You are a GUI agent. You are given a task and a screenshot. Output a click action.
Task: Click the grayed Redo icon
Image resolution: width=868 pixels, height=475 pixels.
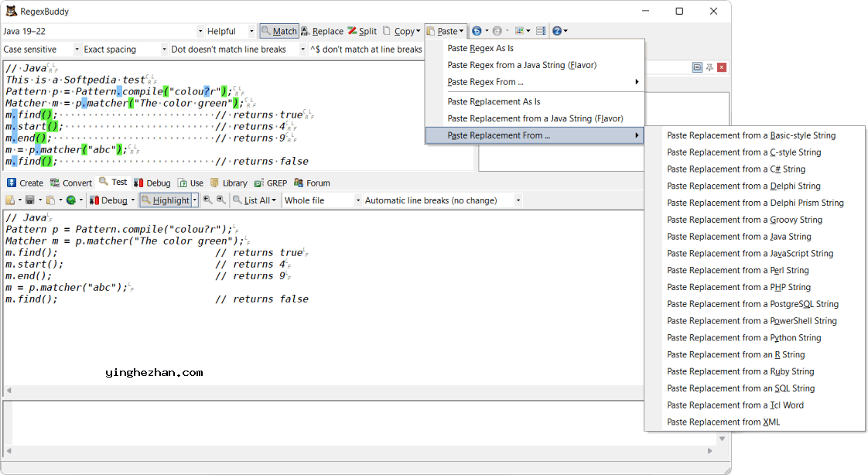[x=497, y=31]
